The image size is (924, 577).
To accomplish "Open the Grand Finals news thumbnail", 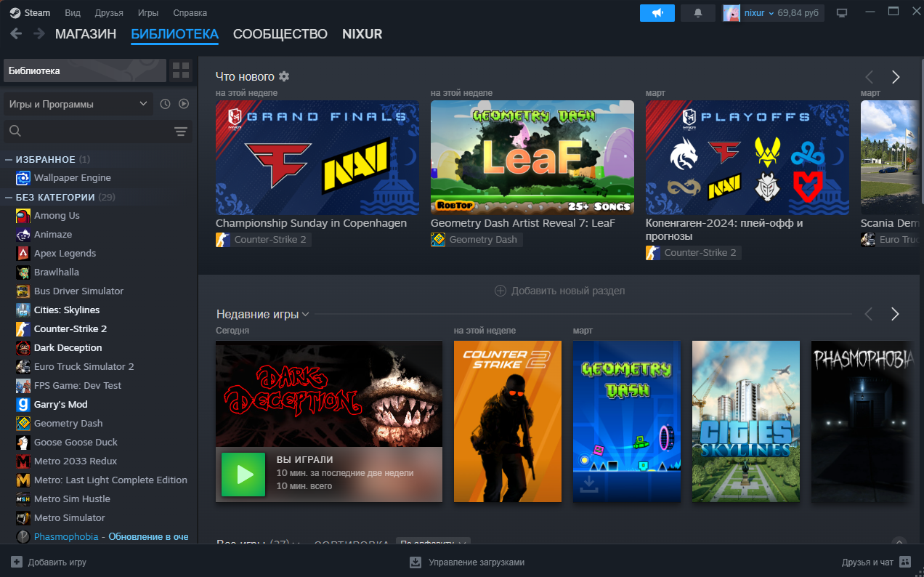I will click(x=317, y=157).
